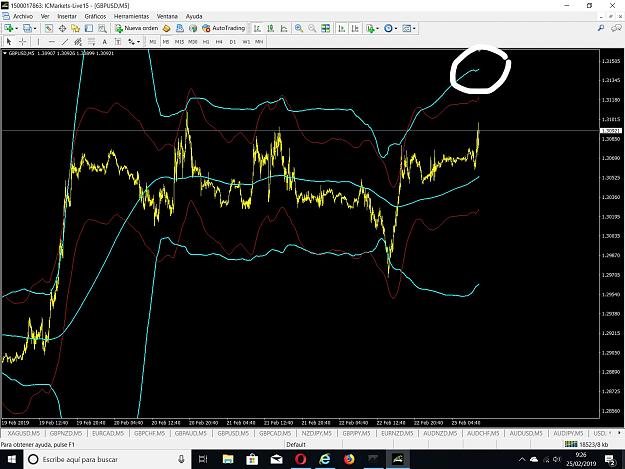The image size is (625, 469).
Task: Select the cursor arrow tool
Action: (9, 41)
